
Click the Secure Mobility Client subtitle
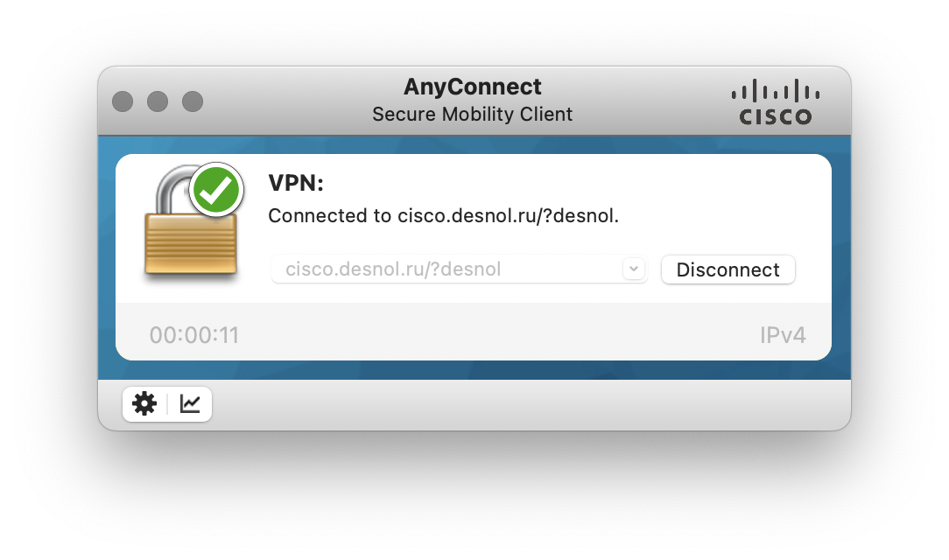pyautogui.click(x=473, y=114)
